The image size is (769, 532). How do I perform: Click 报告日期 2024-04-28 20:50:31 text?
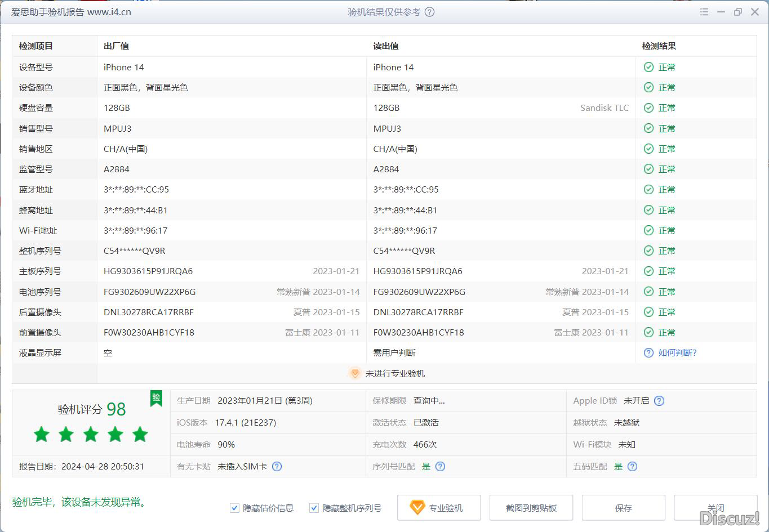point(82,466)
